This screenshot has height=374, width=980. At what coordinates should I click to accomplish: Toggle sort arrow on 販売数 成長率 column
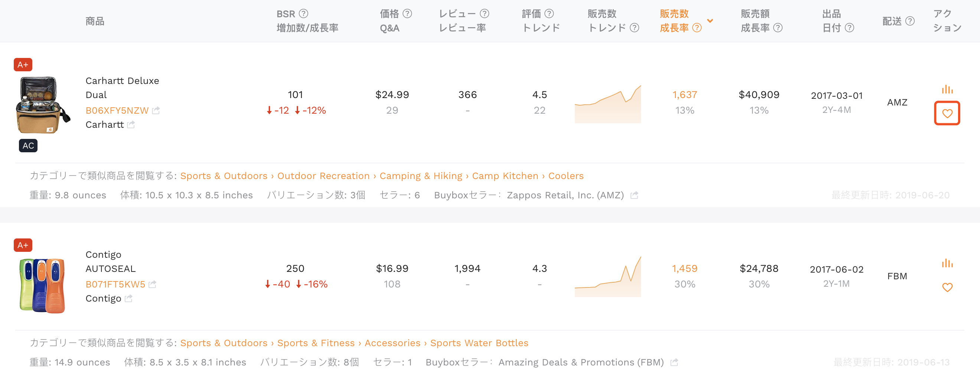[710, 20]
